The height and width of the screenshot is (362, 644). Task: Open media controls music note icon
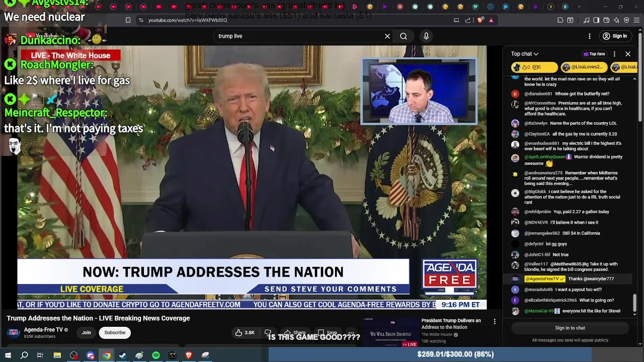click(586, 20)
